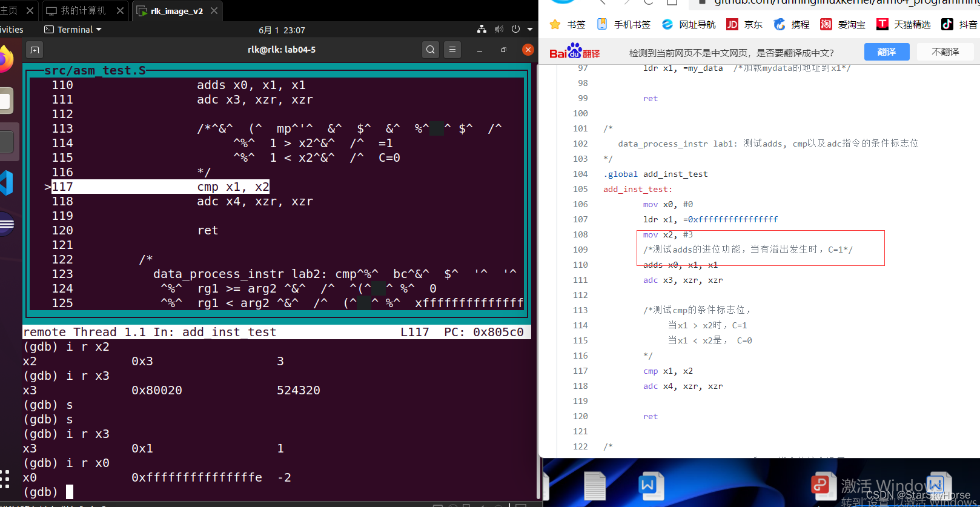The height and width of the screenshot is (507, 980).
Task: Click the add_inst_test: label in GitHub code
Action: click(638, 189)
